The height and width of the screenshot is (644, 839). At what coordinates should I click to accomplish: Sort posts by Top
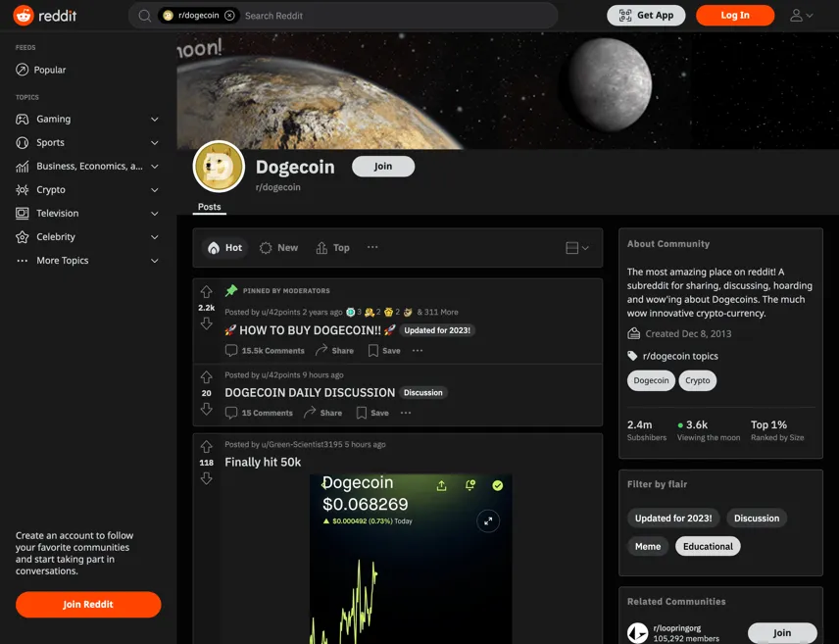coord(333,248)
